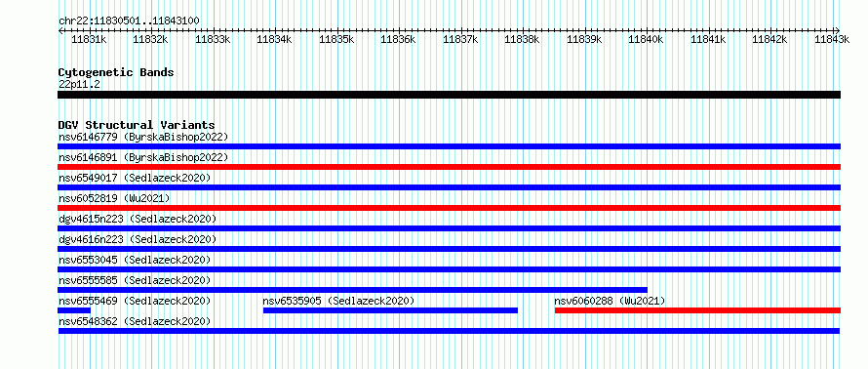Viewport: 868px width, 369px height.
Task: Click the nsv6535905 (Sedlazeck2020) label
Action: point(338,301)
